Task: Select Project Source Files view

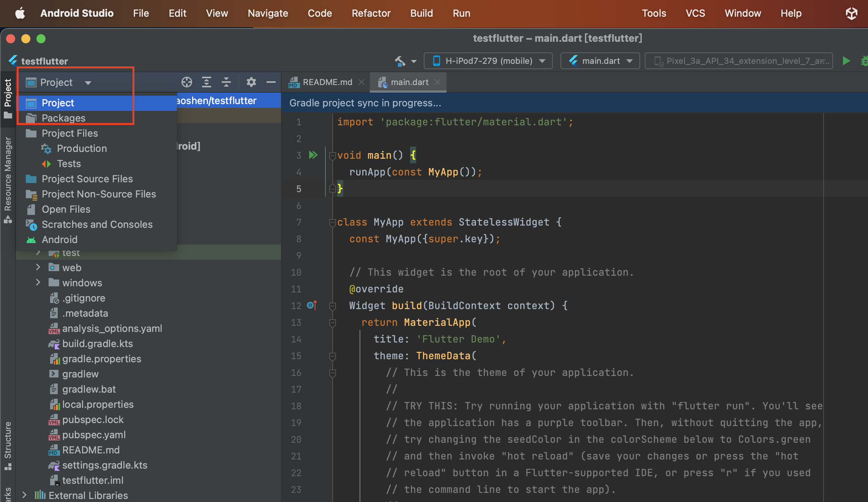Action: [x=97, y=179]
